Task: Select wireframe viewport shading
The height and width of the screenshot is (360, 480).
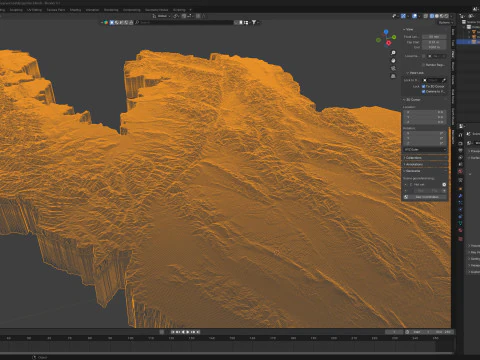Action: pos(432,16)
